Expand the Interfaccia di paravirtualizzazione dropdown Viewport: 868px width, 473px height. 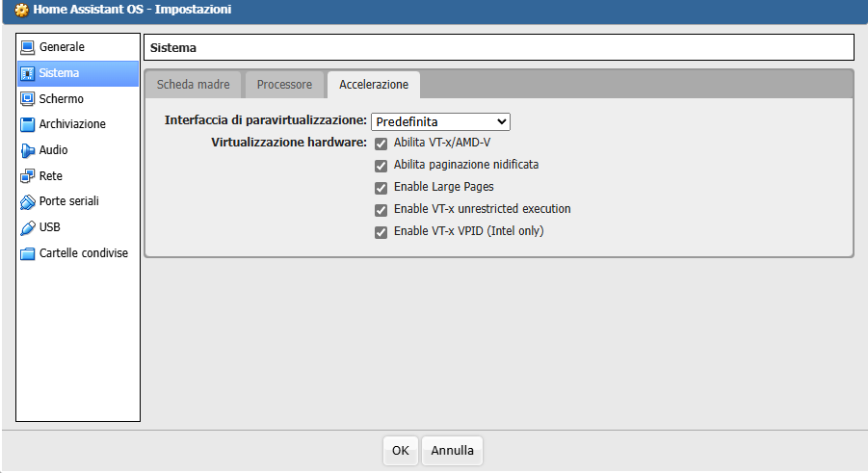[x=440, y=121]
